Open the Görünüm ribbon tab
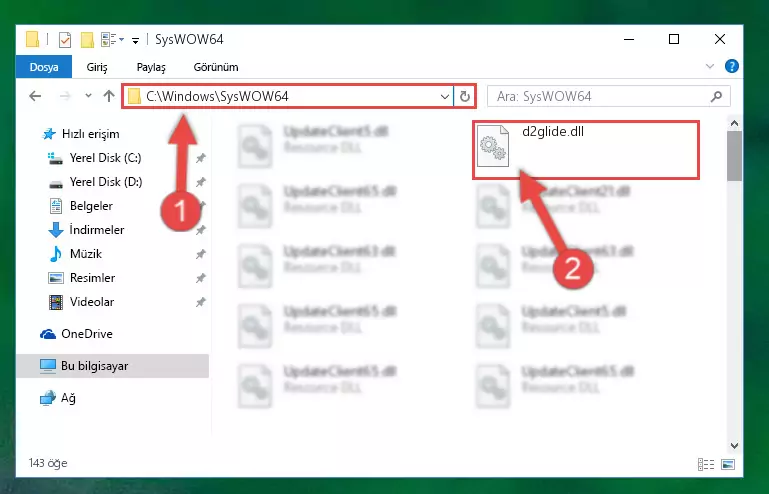The image size is (769, 494). point(216,67)
